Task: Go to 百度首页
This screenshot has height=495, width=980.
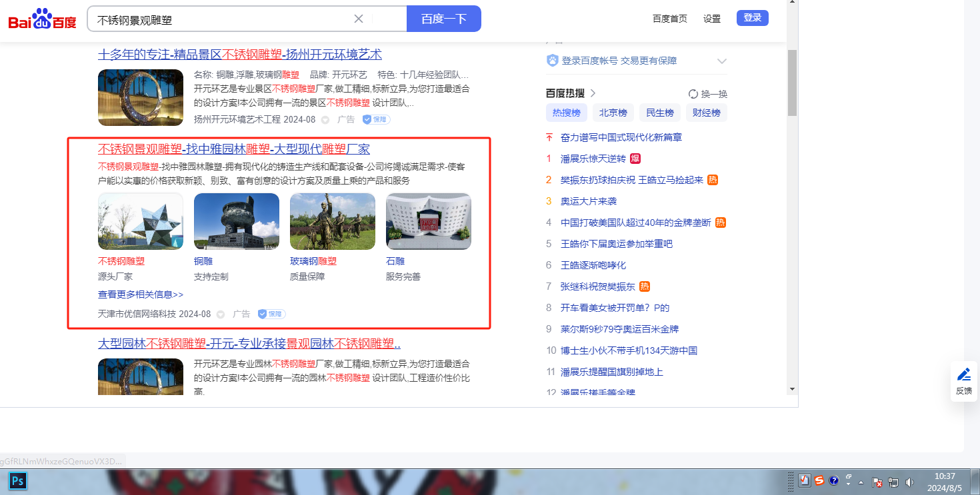Action: pos(670,19)
